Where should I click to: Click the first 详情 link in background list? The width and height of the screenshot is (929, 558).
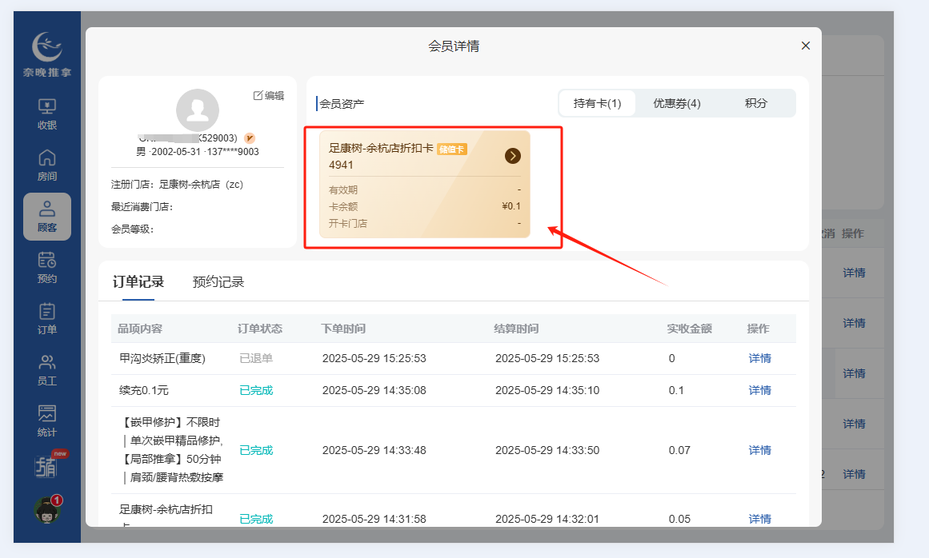(854, 273)
